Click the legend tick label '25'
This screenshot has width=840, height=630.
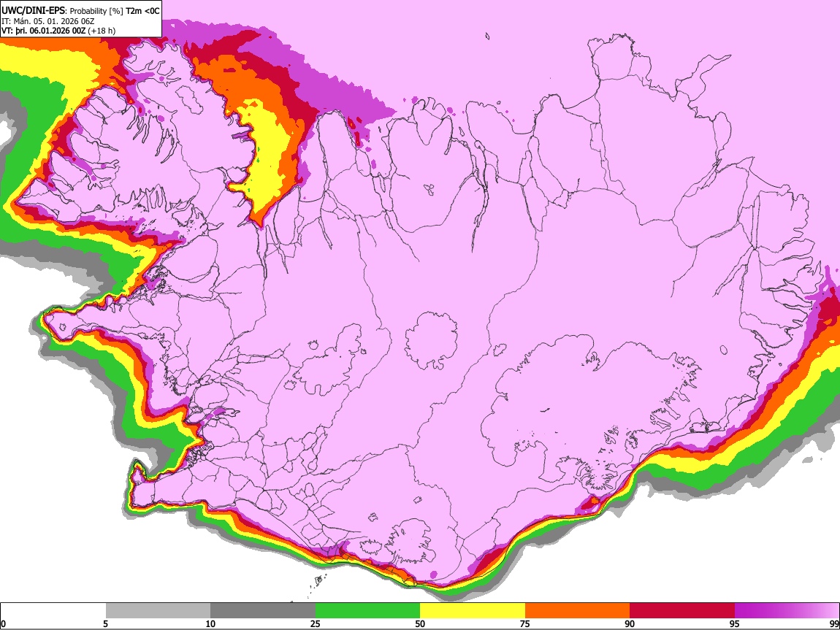[x=316, y=623]
